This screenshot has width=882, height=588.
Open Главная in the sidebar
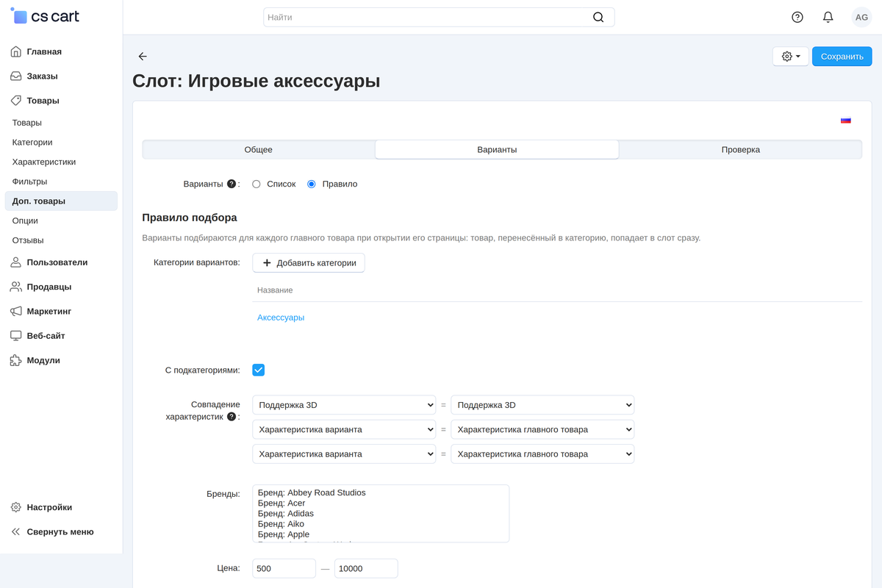pos(44,51)
